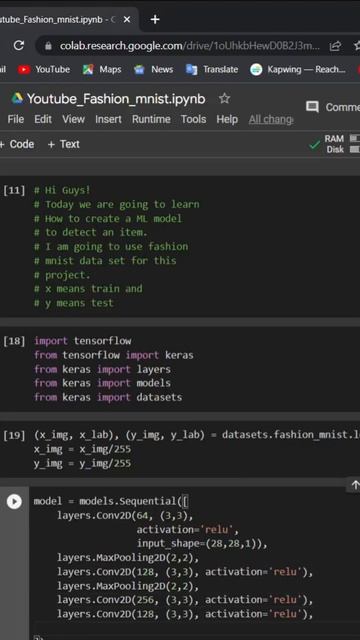Click the datasets.fashion_mnist load line

click(197, 435)
